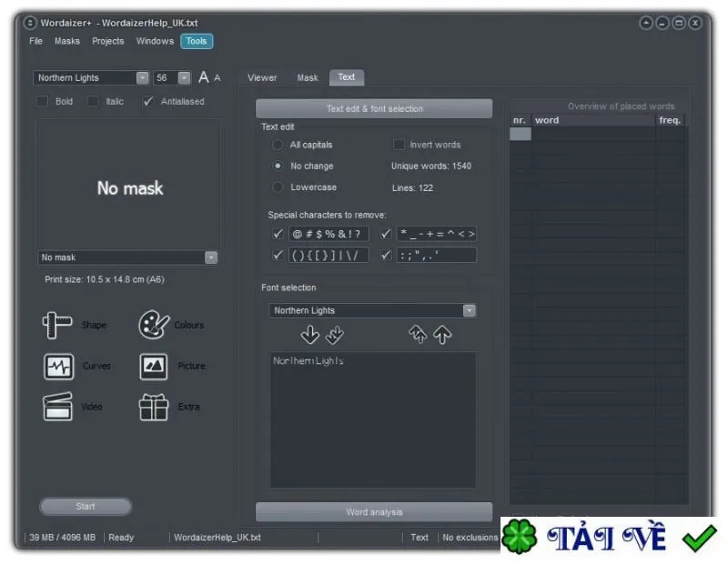
Task: Open the Tools menu
Action: pyautogui.click(x=197, y=41)
